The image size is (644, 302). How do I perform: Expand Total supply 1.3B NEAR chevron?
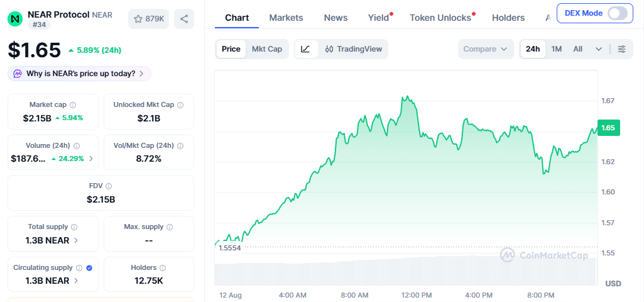[76, 240]
